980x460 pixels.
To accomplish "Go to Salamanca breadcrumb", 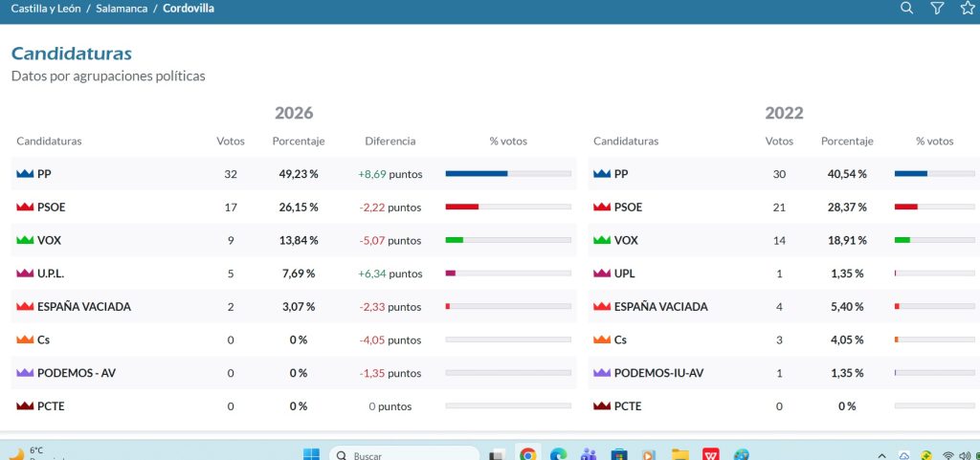I will point(122,9).
